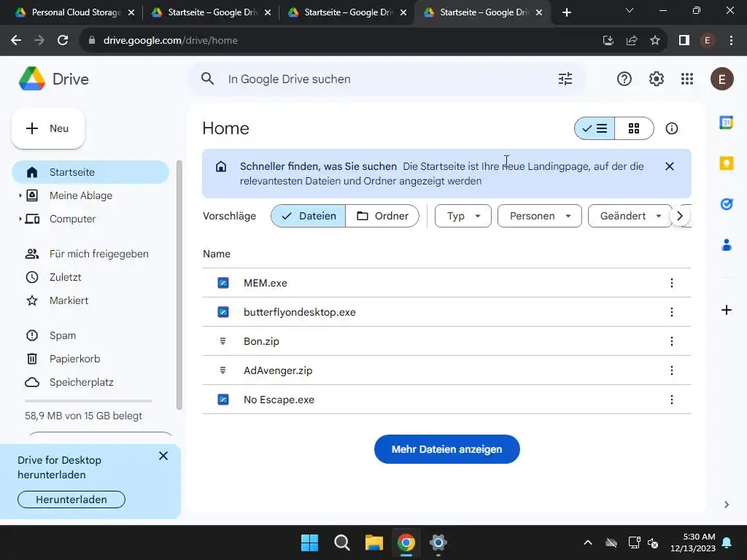
Task: Open more actions for MEM.exe
Action: tap(671, 283)
